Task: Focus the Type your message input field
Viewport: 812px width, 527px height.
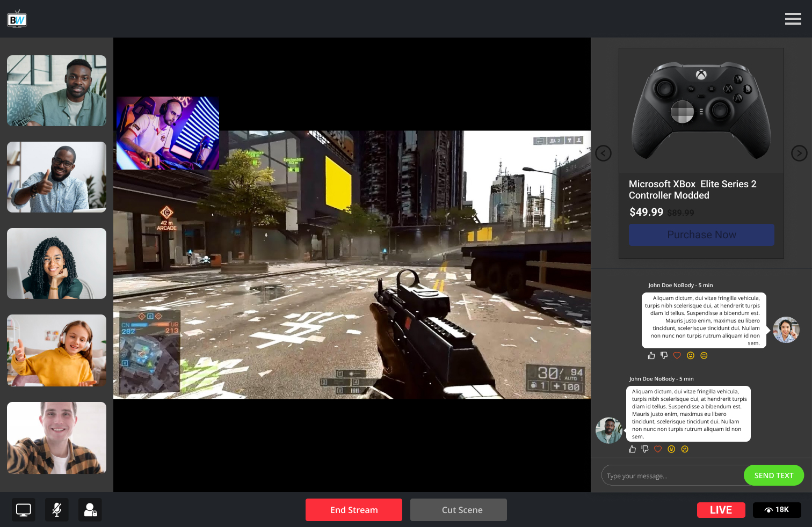Action: [x=672, y=475]
